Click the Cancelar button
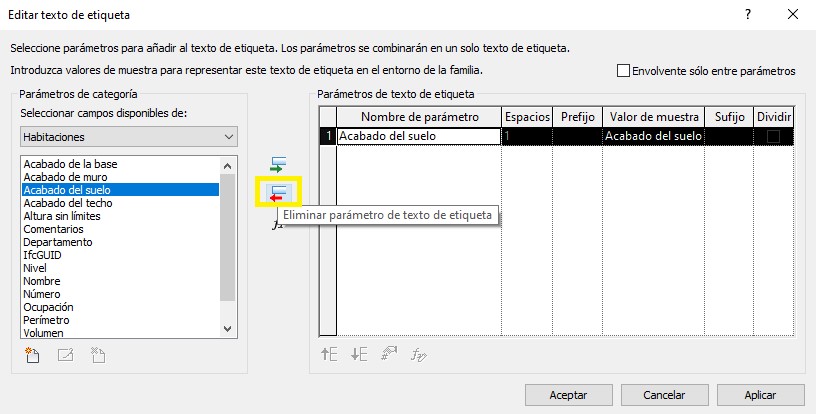The width and height of the screenshot is (816, 414). tap(664, 394)
